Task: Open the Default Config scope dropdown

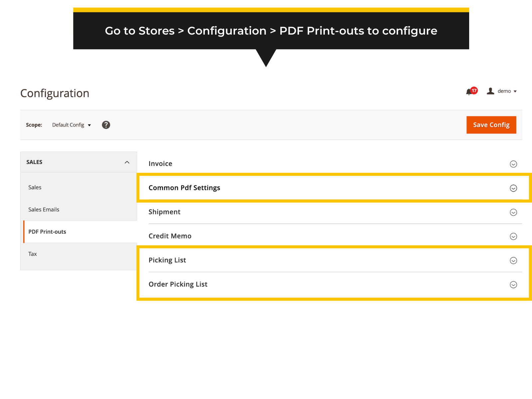Action: (x=71, y=125)
